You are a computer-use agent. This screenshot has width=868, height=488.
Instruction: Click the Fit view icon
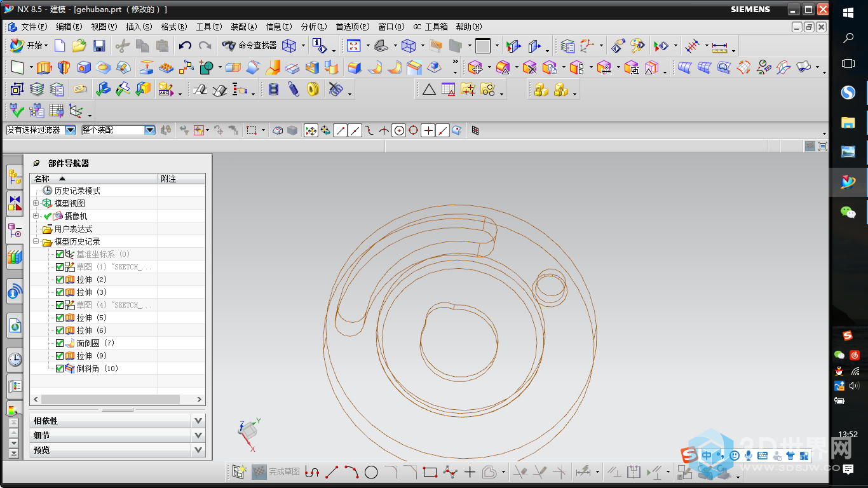tap(354, 46)
